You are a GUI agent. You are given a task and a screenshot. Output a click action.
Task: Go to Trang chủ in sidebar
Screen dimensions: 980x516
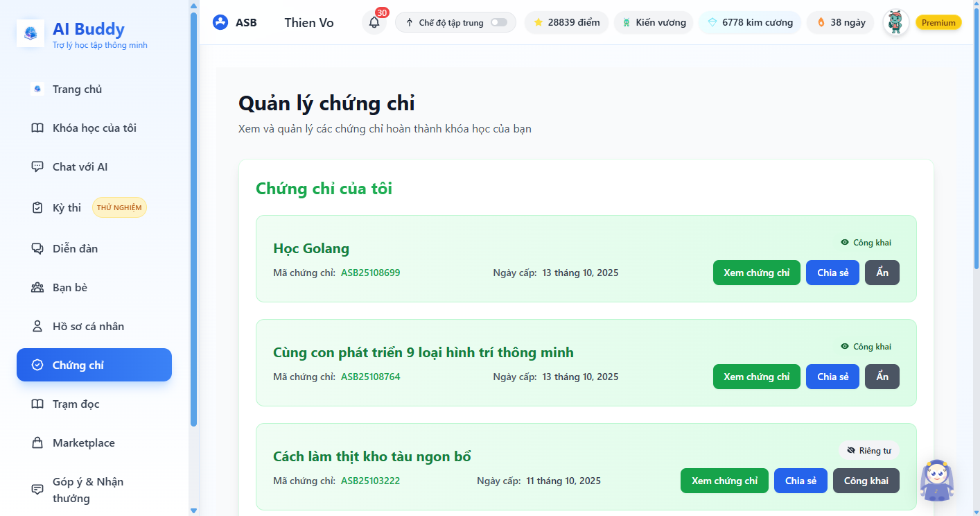94,89
